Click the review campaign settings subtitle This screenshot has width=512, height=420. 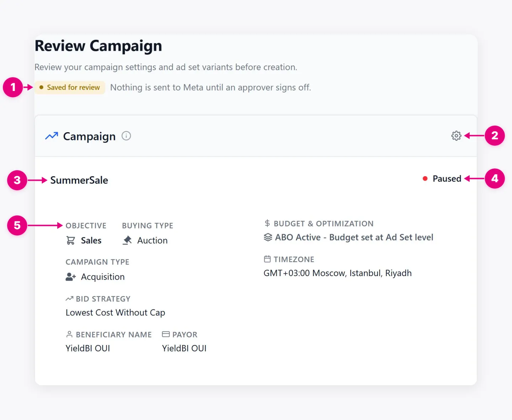pyautogui.click(x=166, y=67)
